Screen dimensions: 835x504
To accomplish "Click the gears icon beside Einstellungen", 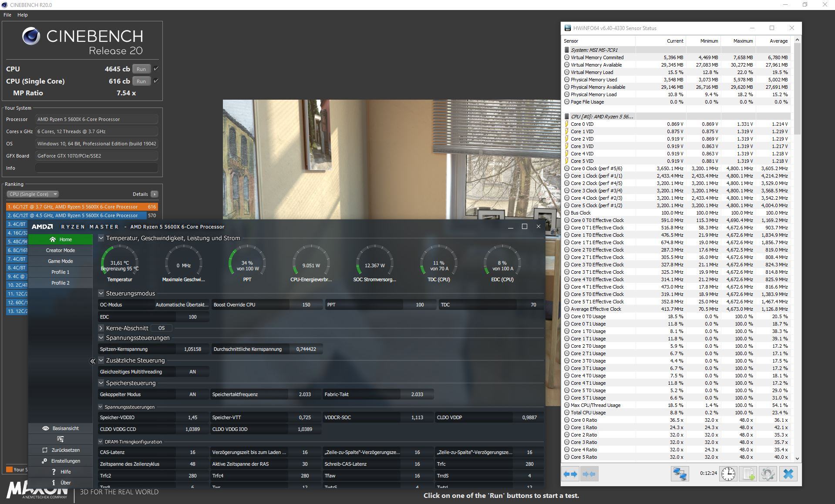I will 44,461.
